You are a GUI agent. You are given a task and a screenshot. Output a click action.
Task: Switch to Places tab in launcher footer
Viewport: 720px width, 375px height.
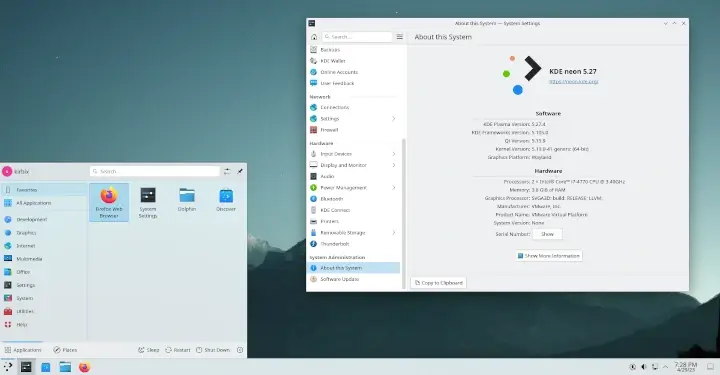click(65, 350)
